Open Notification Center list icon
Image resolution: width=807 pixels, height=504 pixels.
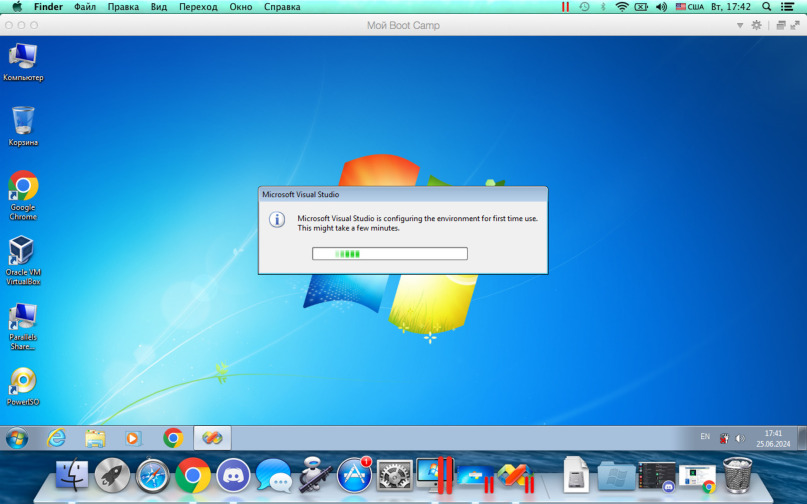tap(787, 7)
